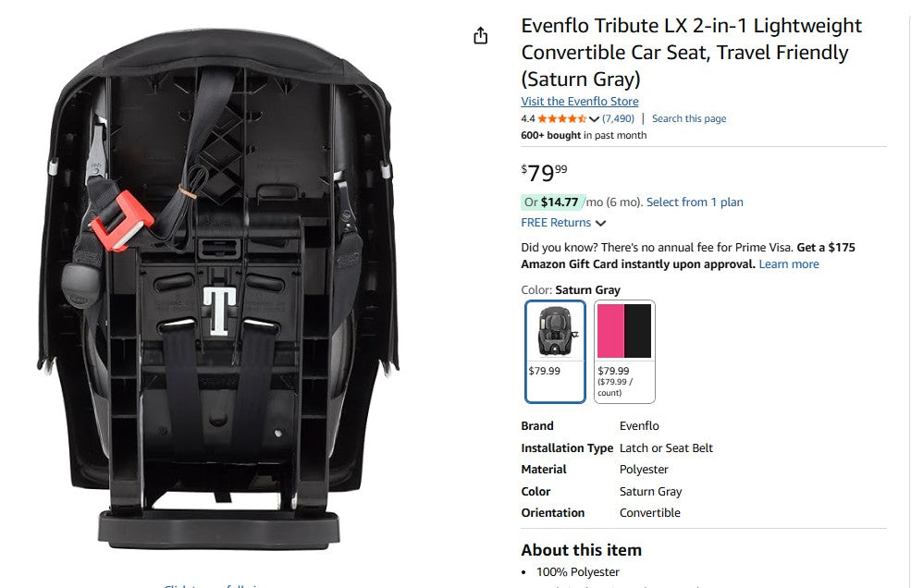Screen dimensions: 911x588
Task: Click to see full view of the image
Action: tap(213, 585)
